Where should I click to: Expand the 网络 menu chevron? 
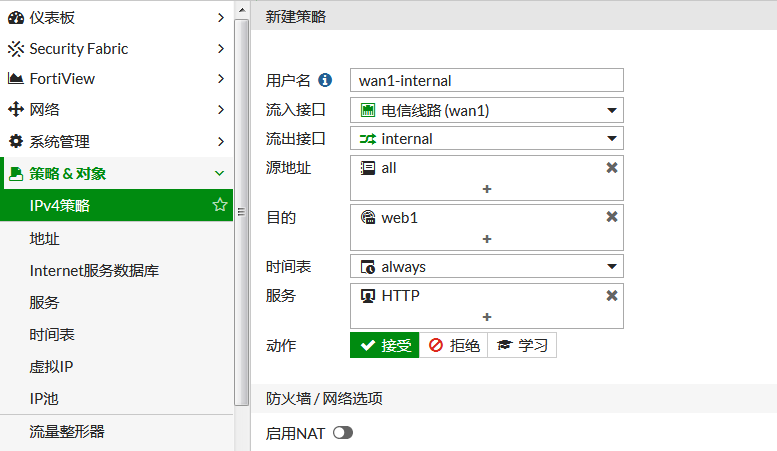(221, 110)
